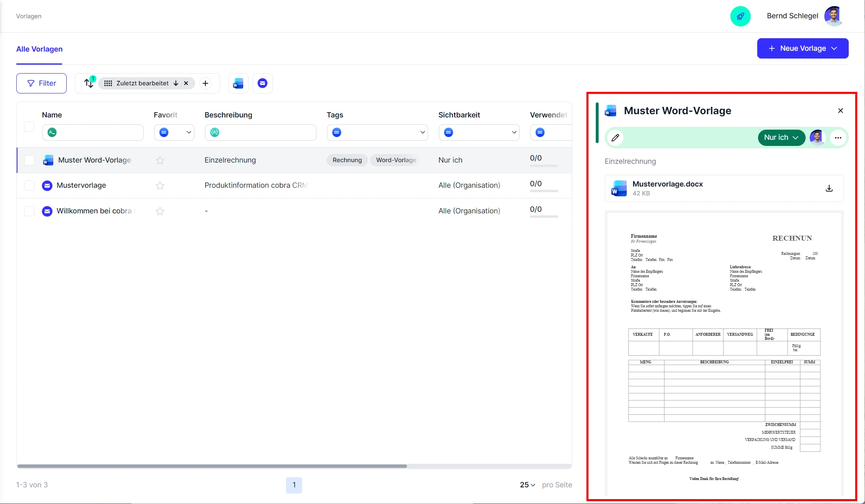Click Word file icon beside Mustervorlage.docx
865x504 pixels.
coord(619,189)
